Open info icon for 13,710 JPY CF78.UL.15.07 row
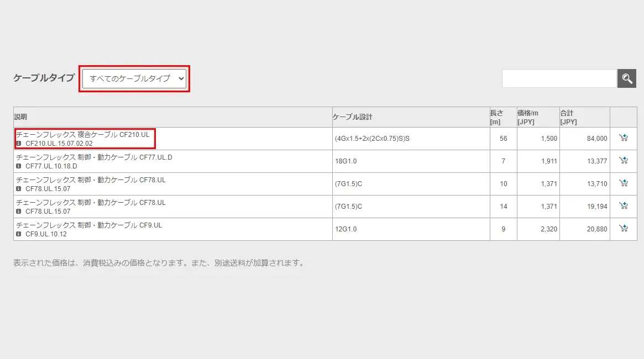Image resolution: width=644 pixels, height=359 pixels. pos(18,189)
